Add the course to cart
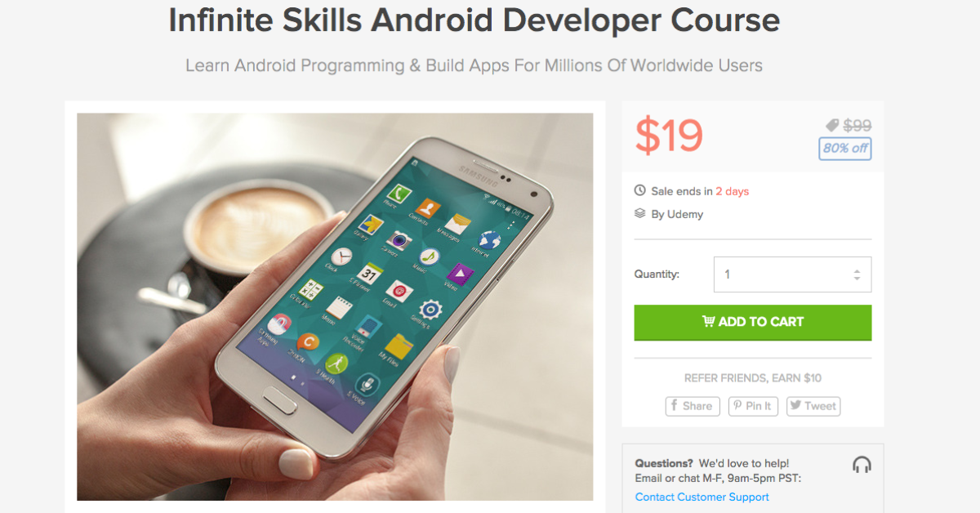The height and width of the screenshot is (513, 980). 753,322
